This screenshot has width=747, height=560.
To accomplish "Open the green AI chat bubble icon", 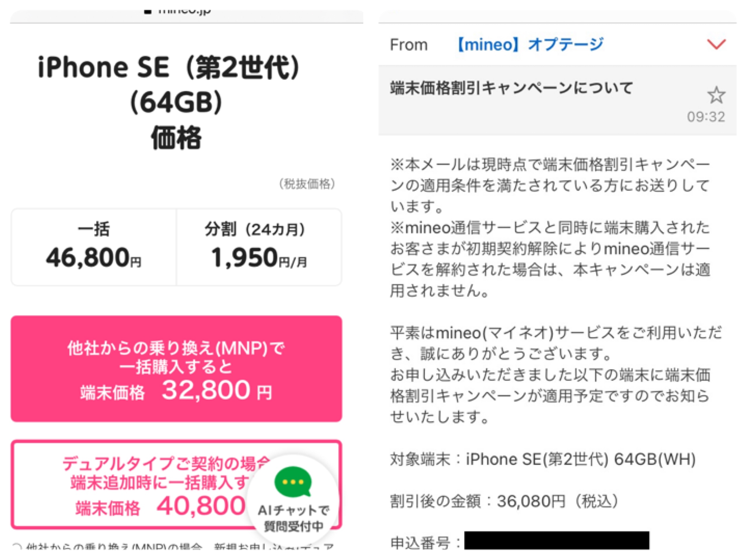I will point(293,482).
